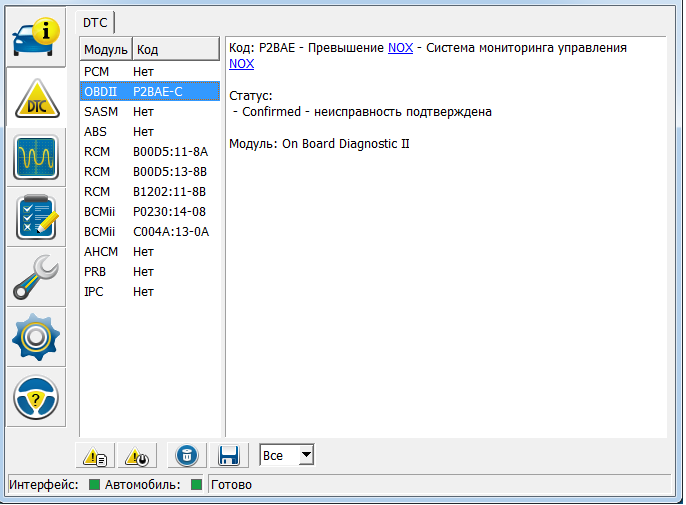This screenshot has height=505, width=686.
Task: Select the AHCM row
Action: point(150,252)
